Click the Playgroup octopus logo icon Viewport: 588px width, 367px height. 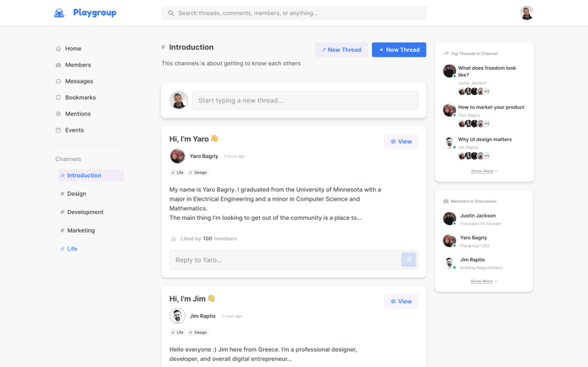(x=60, y=13)
